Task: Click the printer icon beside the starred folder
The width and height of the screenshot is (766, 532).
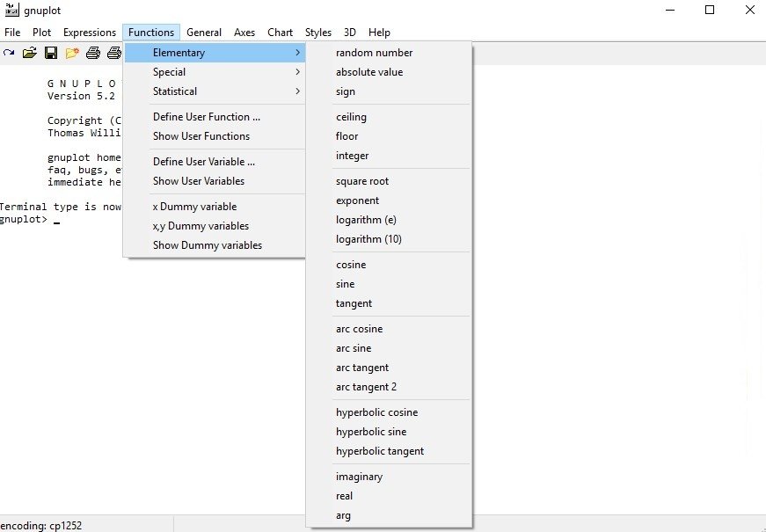Action: tap(93, 53)
